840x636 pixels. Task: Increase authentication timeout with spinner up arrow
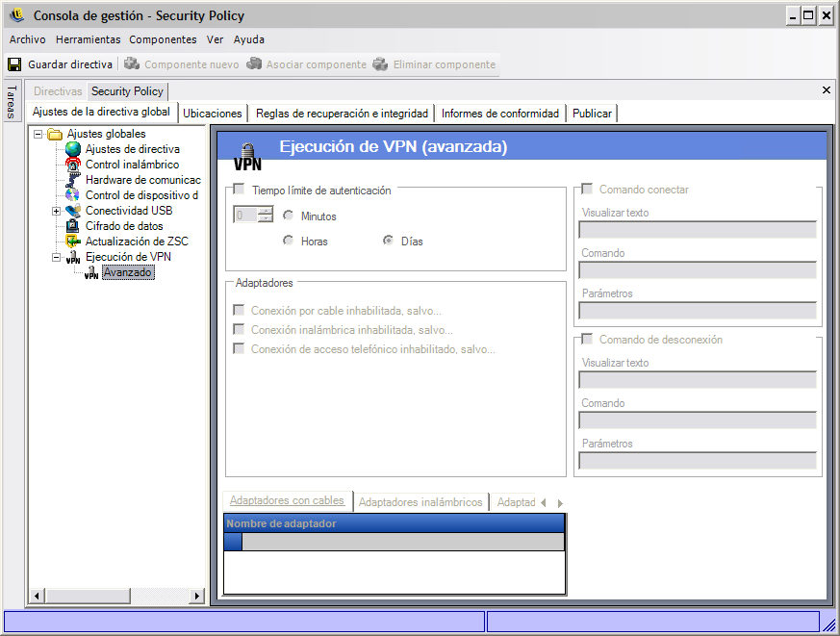click(266, 211)
